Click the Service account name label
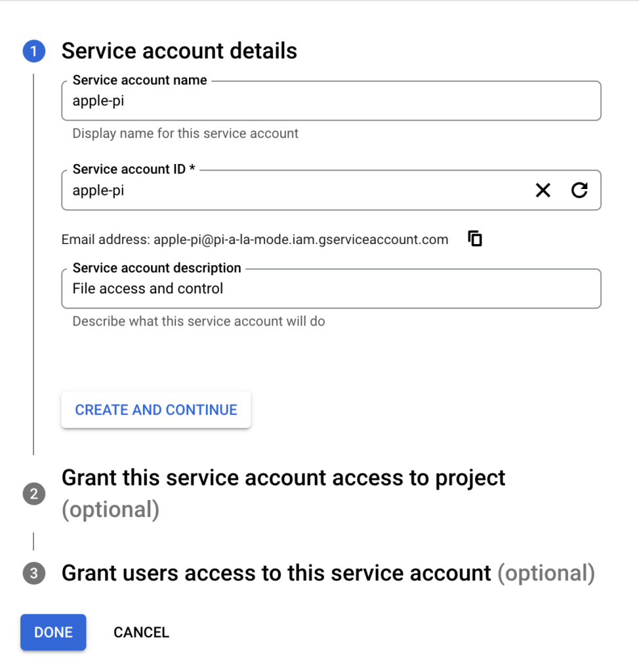This screenshot has height=672, width=639. [140, 80]
